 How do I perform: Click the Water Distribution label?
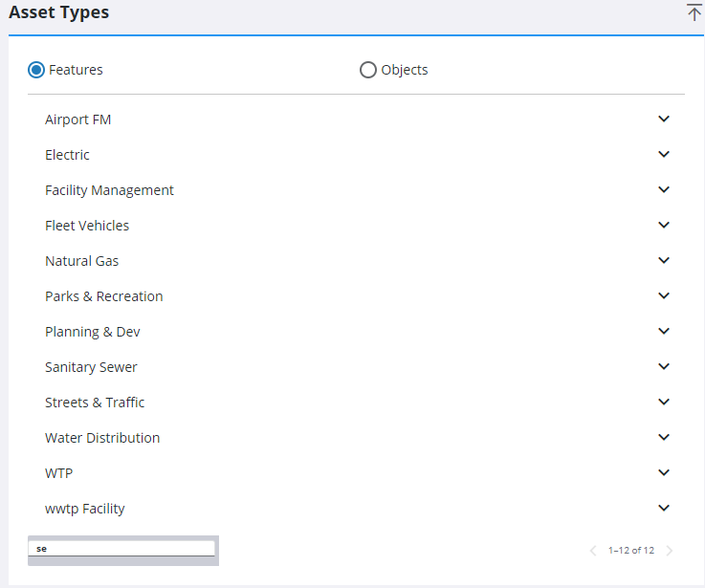pyautogui.click(x=102, y=438)
